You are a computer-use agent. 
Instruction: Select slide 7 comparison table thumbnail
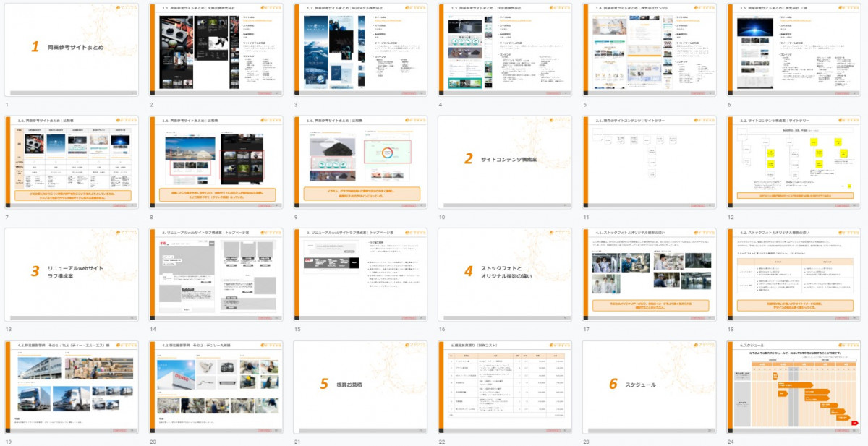(x=71, y=161)
